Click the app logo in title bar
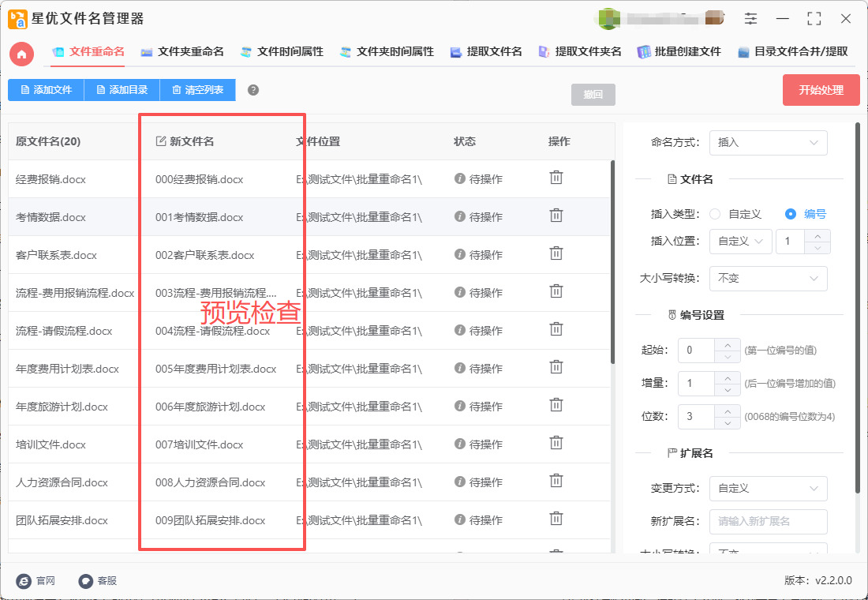The width and height of the screenshot is (868, 600). [17, 19]
